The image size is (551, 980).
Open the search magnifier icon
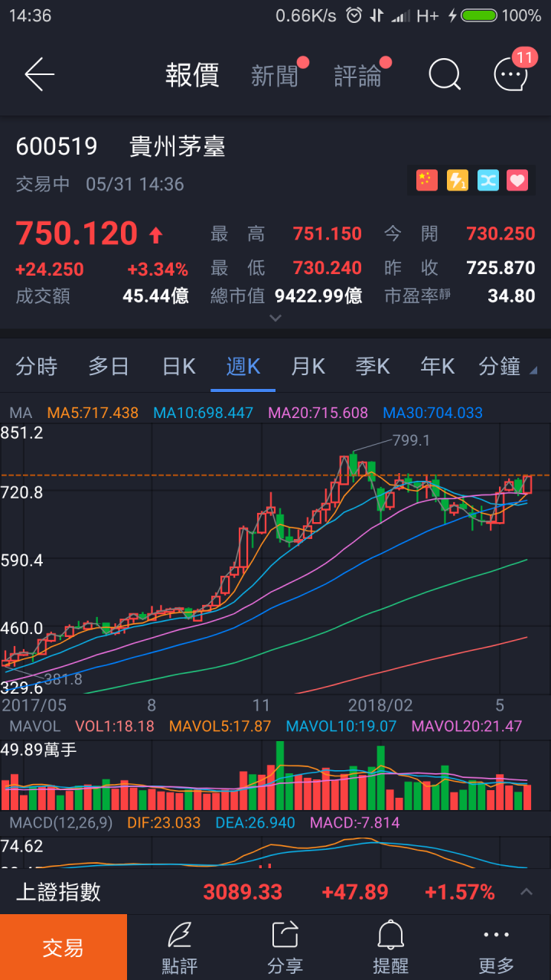tap(444, 74)
